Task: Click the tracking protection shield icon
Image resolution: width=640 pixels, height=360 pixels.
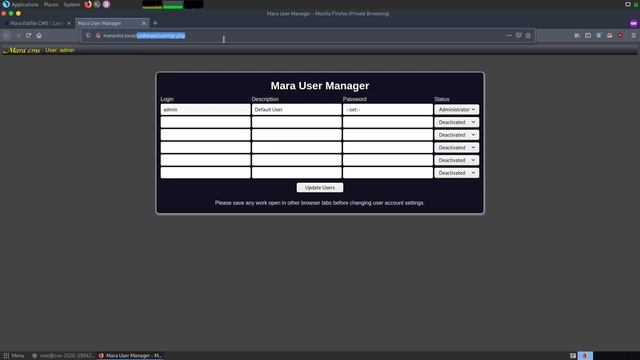Action: (88, 36)
